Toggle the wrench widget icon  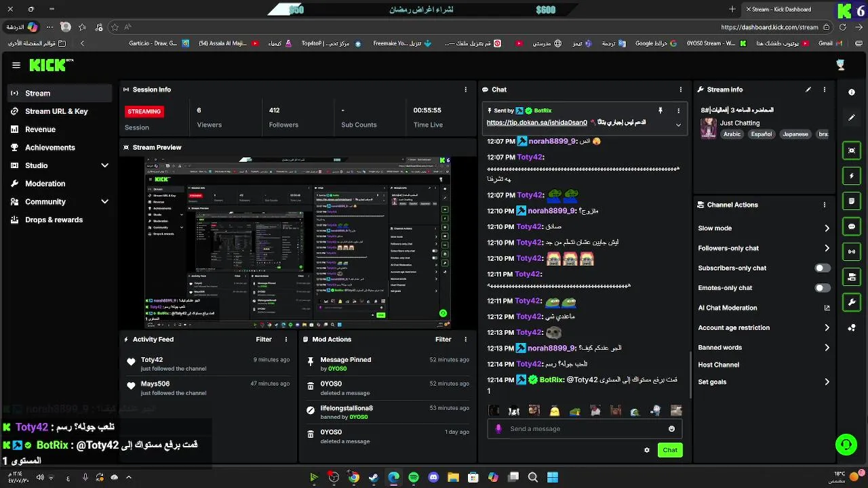coord(852,302)
